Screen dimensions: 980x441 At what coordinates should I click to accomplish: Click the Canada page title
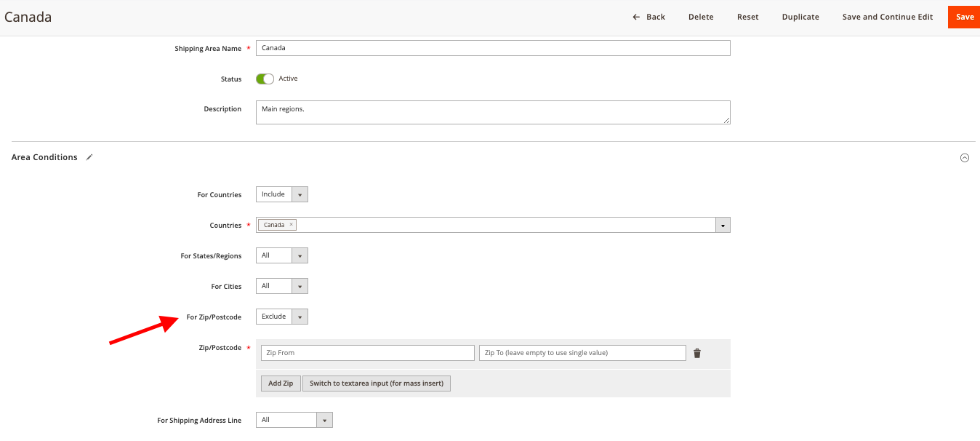point(28,17)
